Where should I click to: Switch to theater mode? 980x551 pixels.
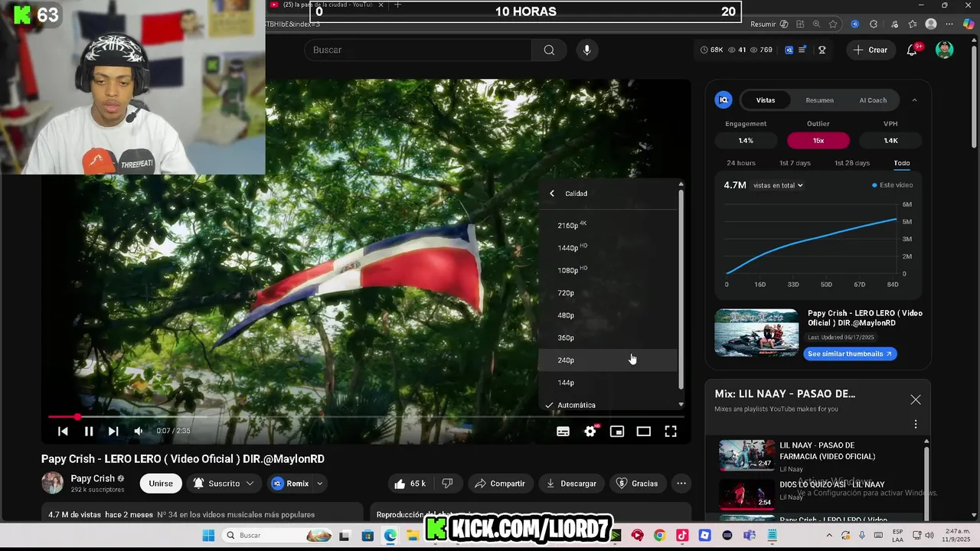pos(644,432)
